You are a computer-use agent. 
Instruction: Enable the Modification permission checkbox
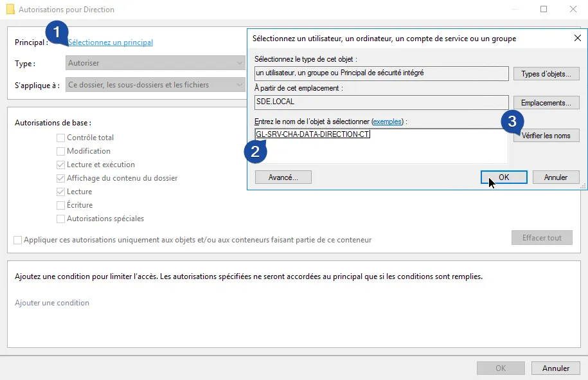point(61,151)
